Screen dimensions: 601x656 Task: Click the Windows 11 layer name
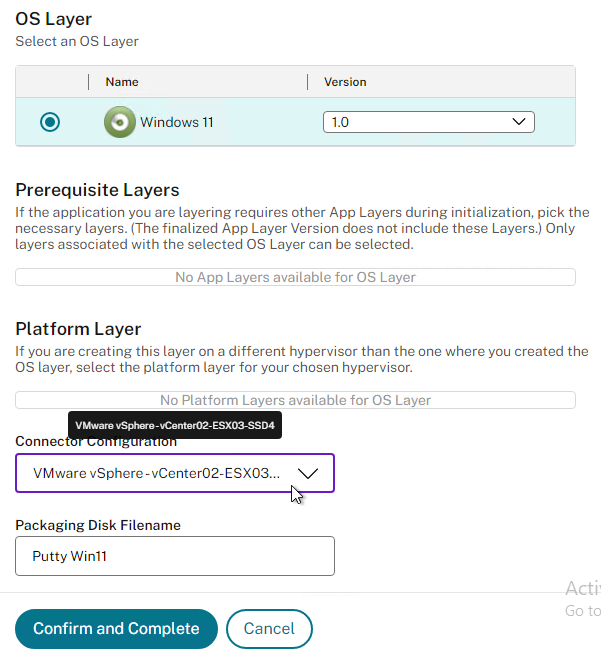point(177,123)
